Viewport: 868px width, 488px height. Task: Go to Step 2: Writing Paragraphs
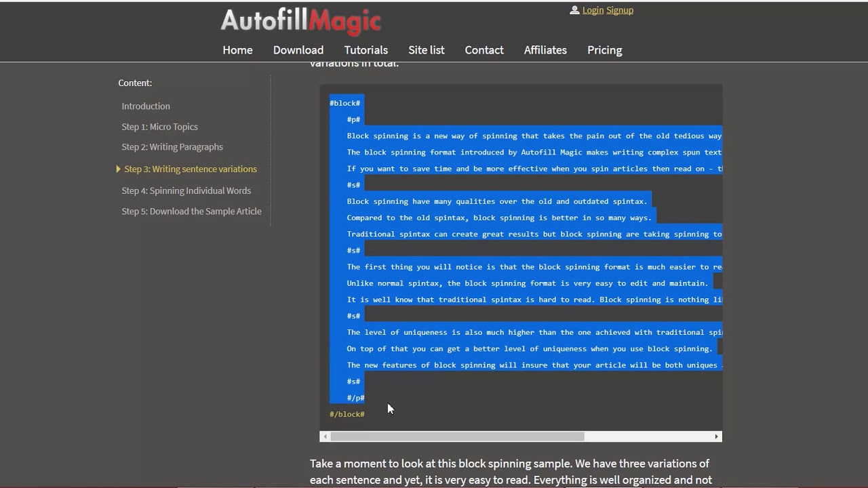(172, 147)
